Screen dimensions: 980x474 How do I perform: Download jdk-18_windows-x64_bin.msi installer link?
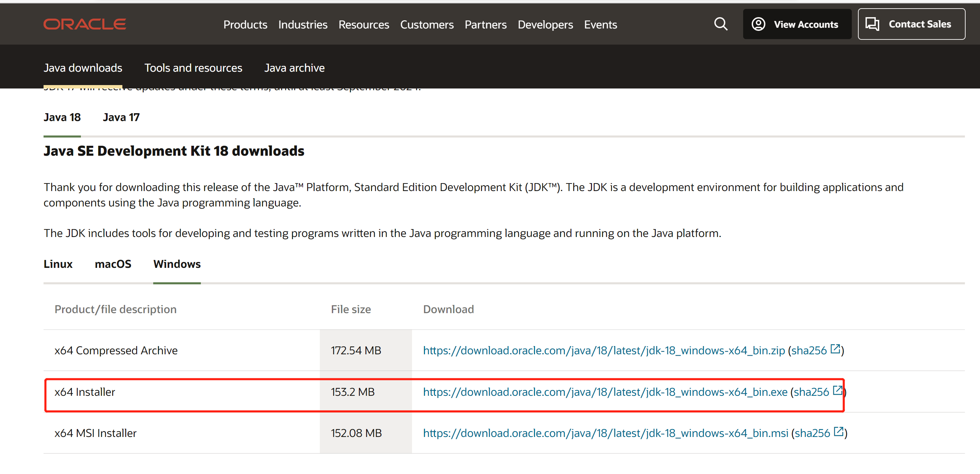[x=605, y=433]
